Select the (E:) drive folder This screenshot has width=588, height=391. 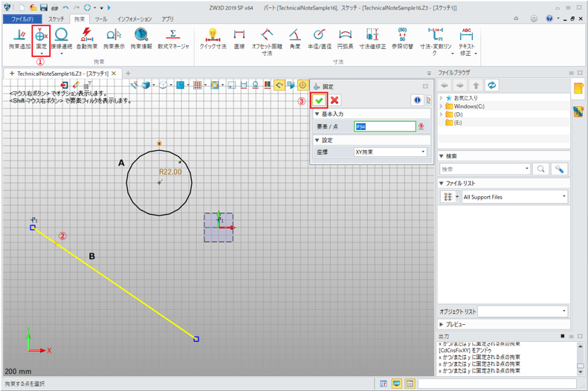coord(453,123)
